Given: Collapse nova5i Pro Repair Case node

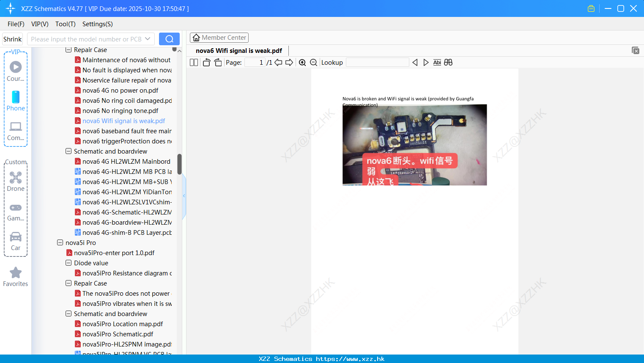Looking at the screenshot, I should point(69,283).
